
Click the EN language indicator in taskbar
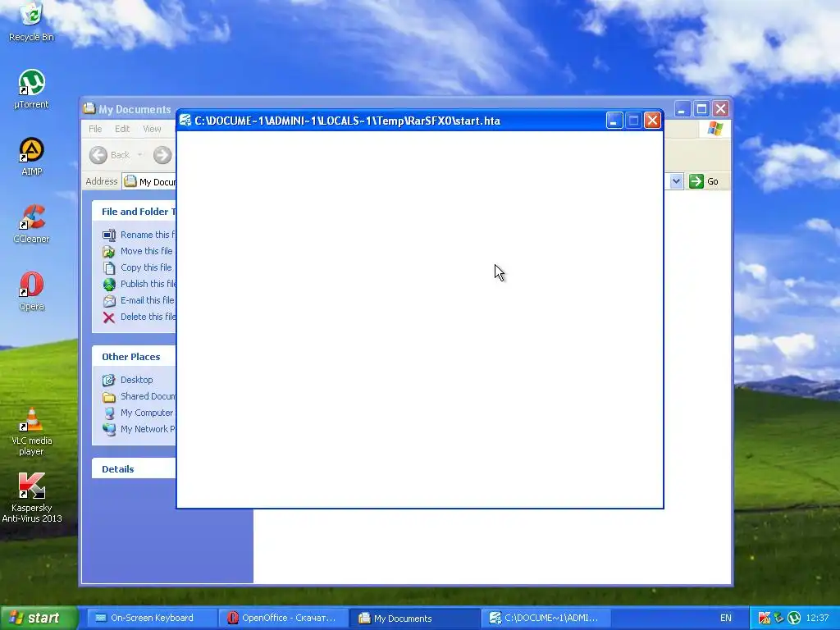[725, 618]
